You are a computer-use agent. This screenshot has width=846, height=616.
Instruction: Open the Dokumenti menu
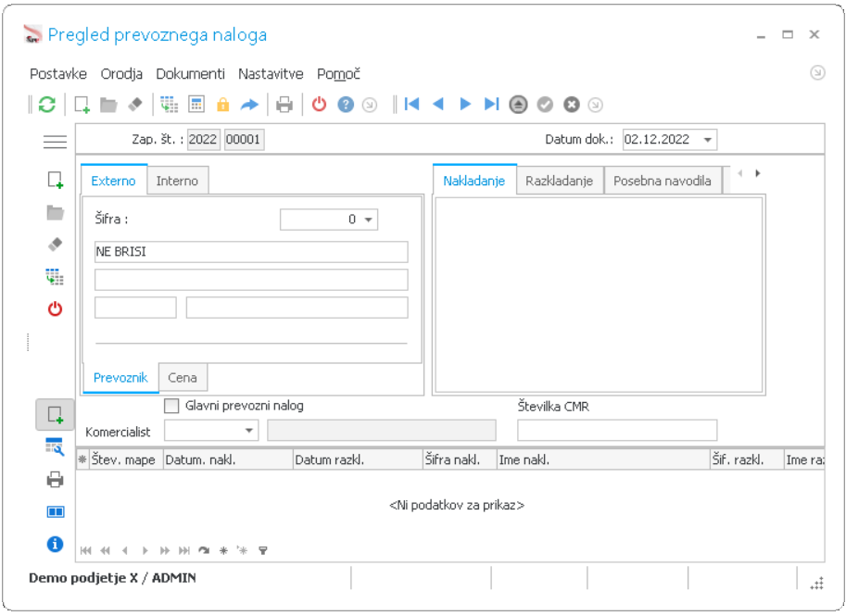pyautogui.click(x=191, y=74)
